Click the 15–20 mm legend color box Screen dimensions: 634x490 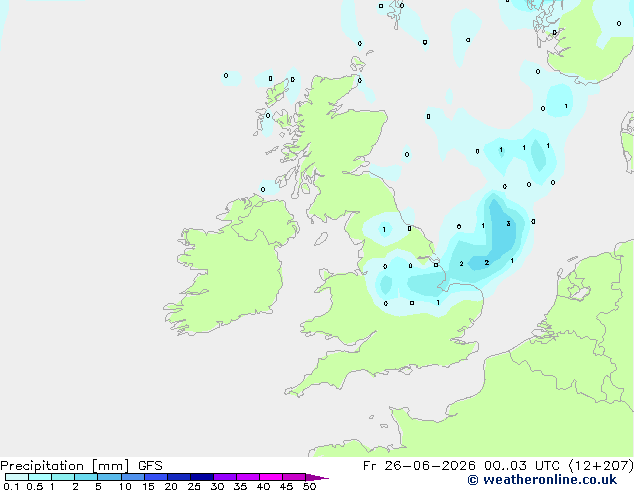point(156,477)
